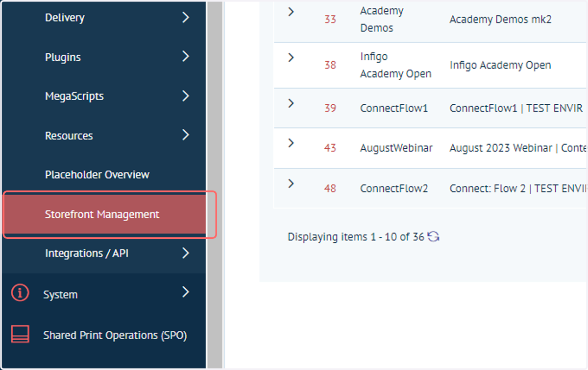Click August 2023 Webinar description

517,148
